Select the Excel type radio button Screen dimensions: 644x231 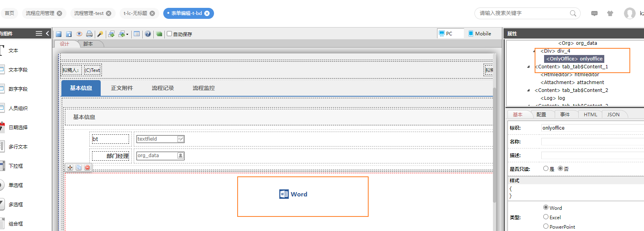tap(546, 217)
